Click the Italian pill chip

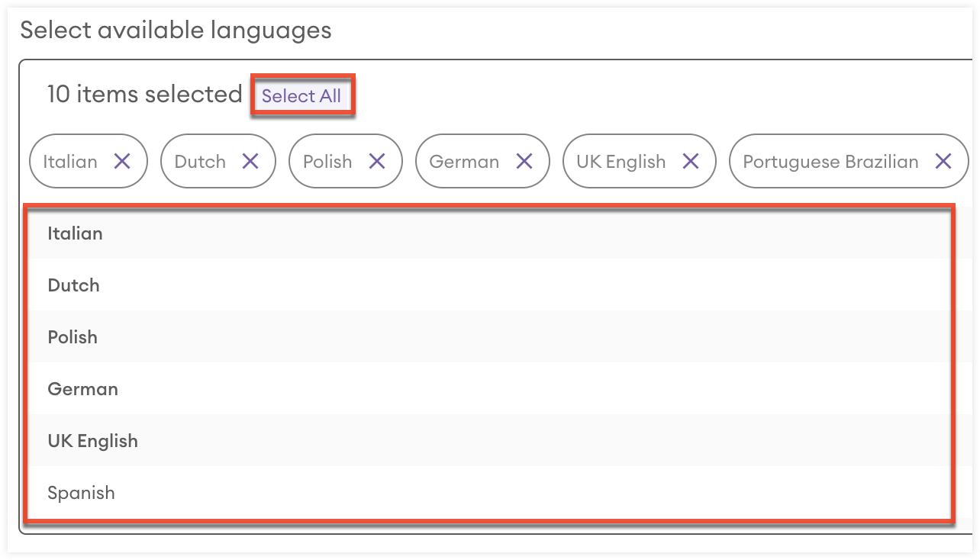tap(70, 161)
